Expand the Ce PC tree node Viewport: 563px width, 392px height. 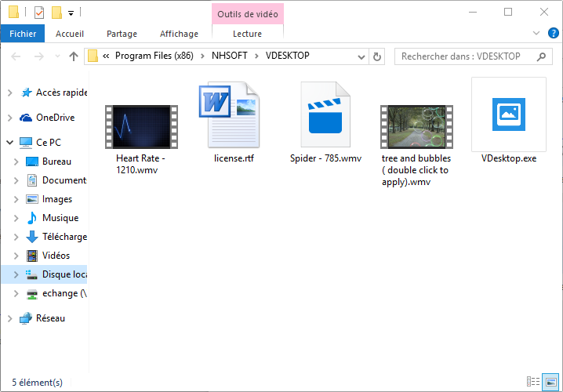[9, 143]
